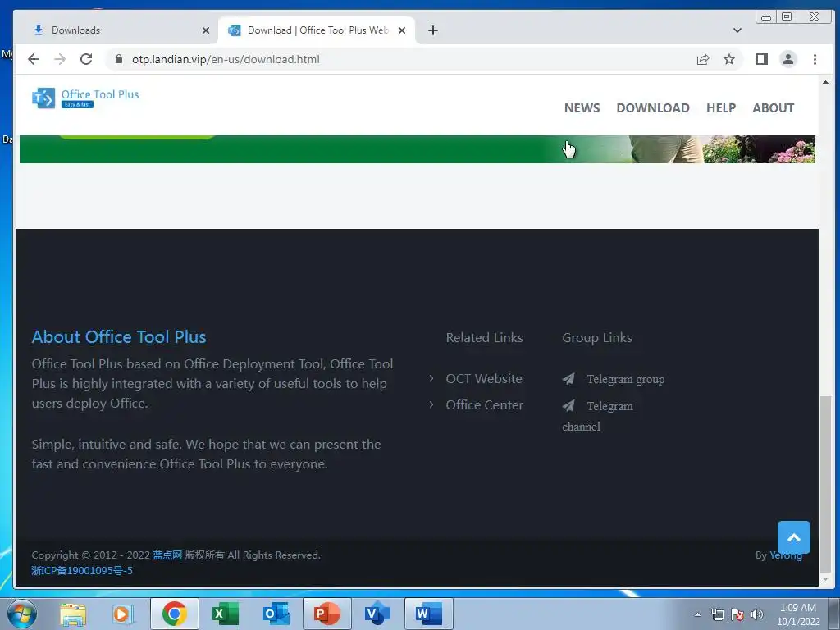Click the Office Tool Plus logo

point(85,98)
